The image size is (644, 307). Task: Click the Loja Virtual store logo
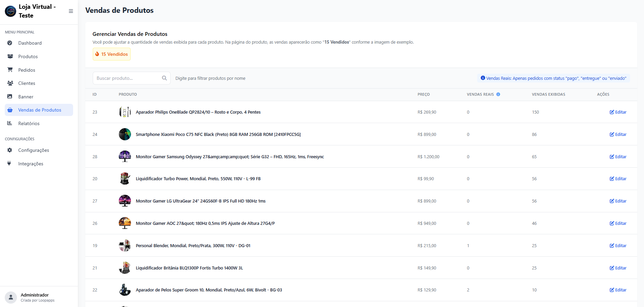pyautogui.click(x=10, y=11)
